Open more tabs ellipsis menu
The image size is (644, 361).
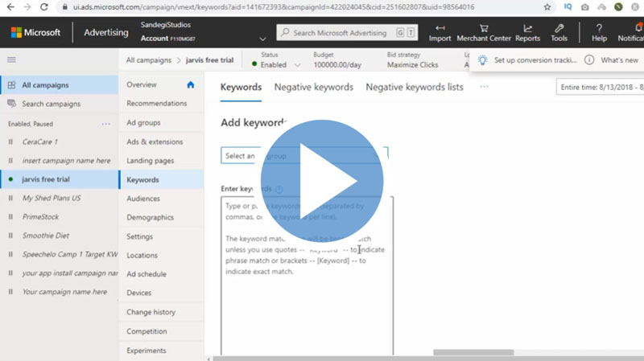tap(485, 87)
